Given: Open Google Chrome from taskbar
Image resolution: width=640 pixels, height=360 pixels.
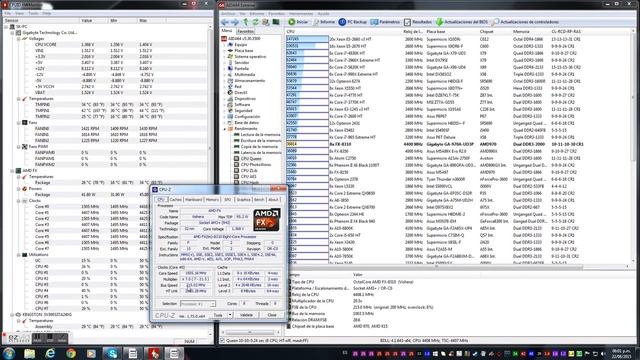Looking at the screenshot, I should [71, 353].
